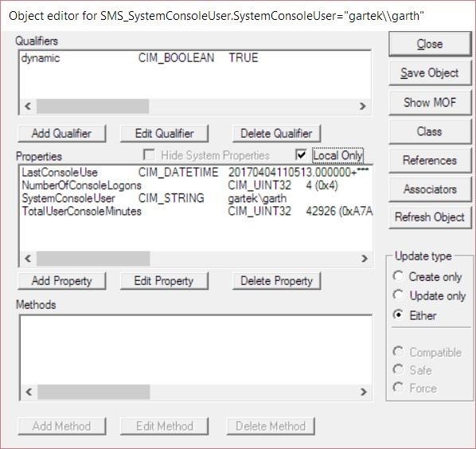Click right arrow of Properties scrollbar
This screenshot has height=449, width=476.
click(x=364, y=259)
